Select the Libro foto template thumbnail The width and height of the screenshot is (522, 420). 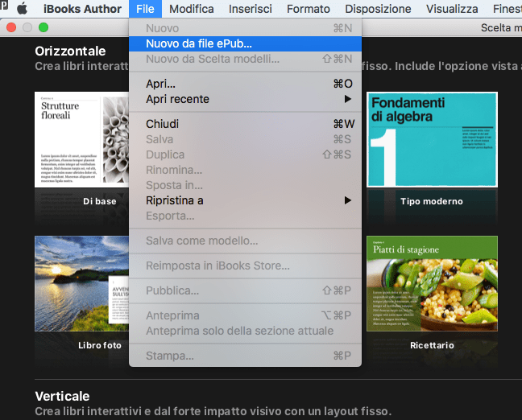point(81,284)
